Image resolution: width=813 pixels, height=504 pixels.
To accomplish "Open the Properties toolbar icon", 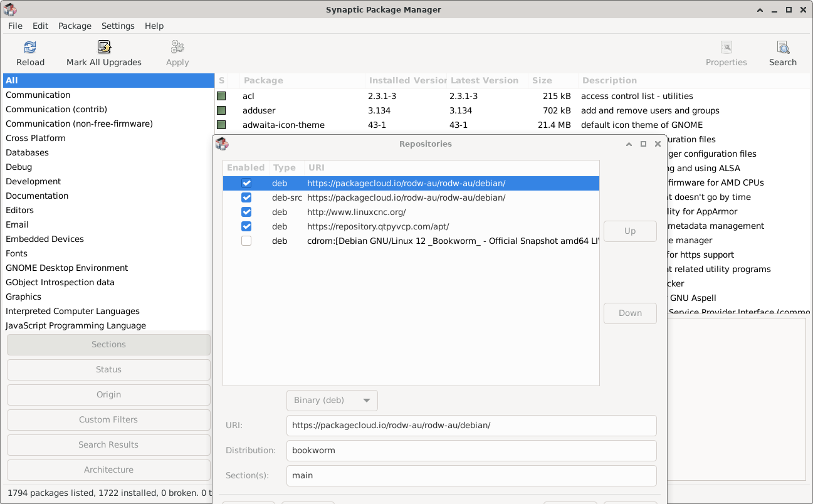I will tap(726, 48).
